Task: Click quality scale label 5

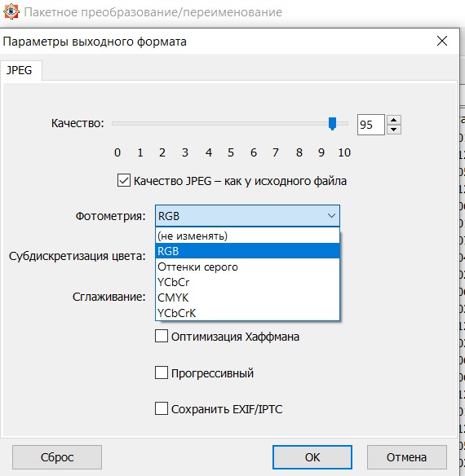Action: click(x=231, y=152)
